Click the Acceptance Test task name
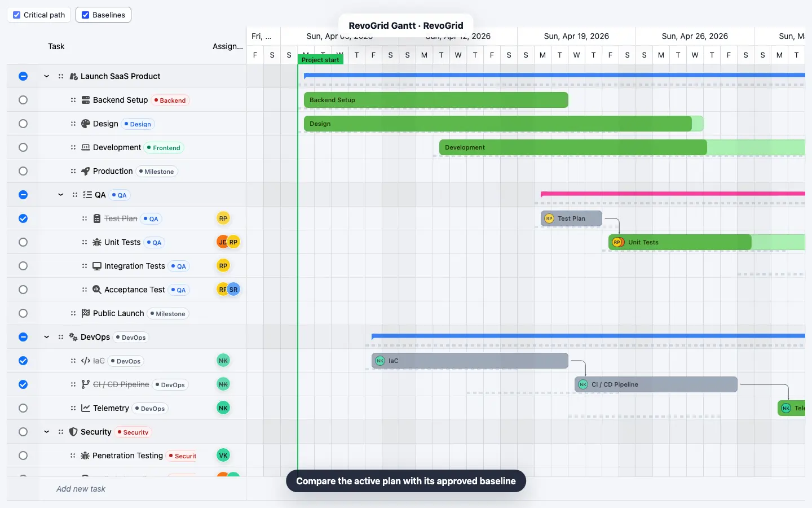 pos(135,290)
